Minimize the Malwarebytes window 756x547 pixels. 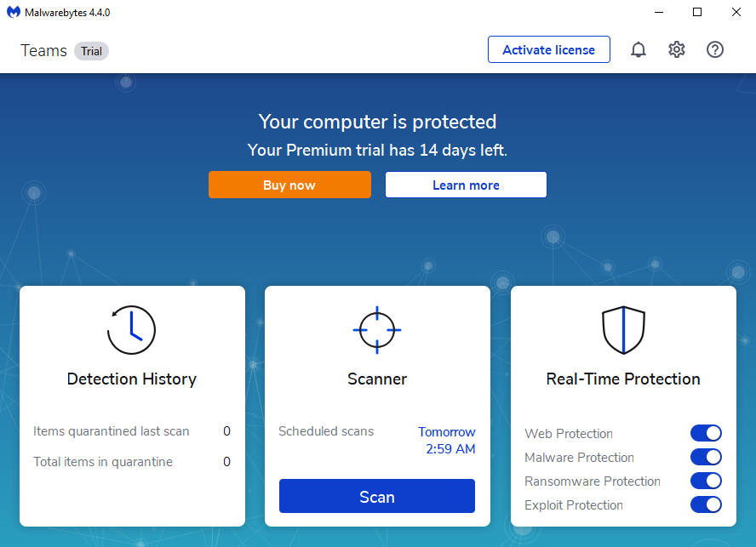659,12
